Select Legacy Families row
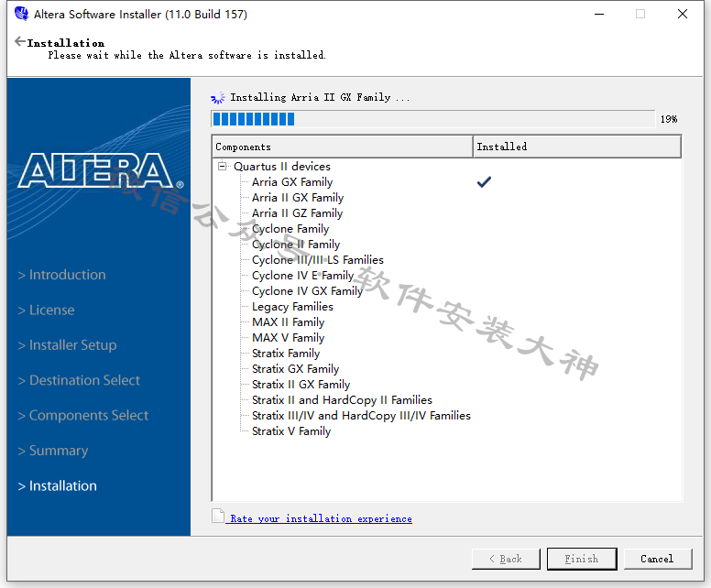 coord(292,307)
